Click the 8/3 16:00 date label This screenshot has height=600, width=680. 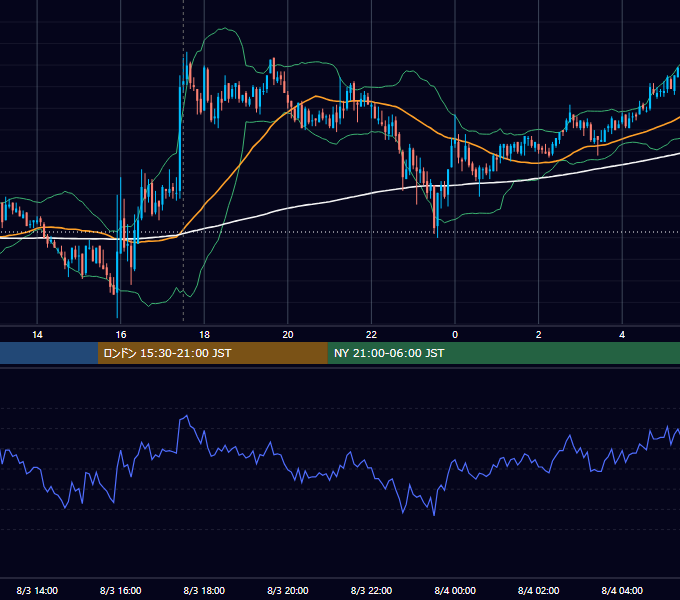coord(121,590)
